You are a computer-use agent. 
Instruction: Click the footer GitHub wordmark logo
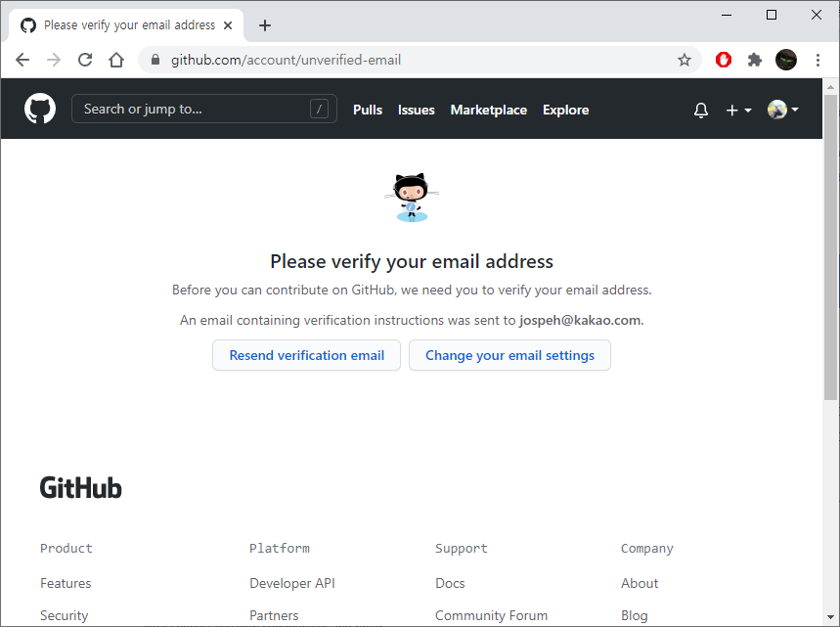click(x=81, y=488)
